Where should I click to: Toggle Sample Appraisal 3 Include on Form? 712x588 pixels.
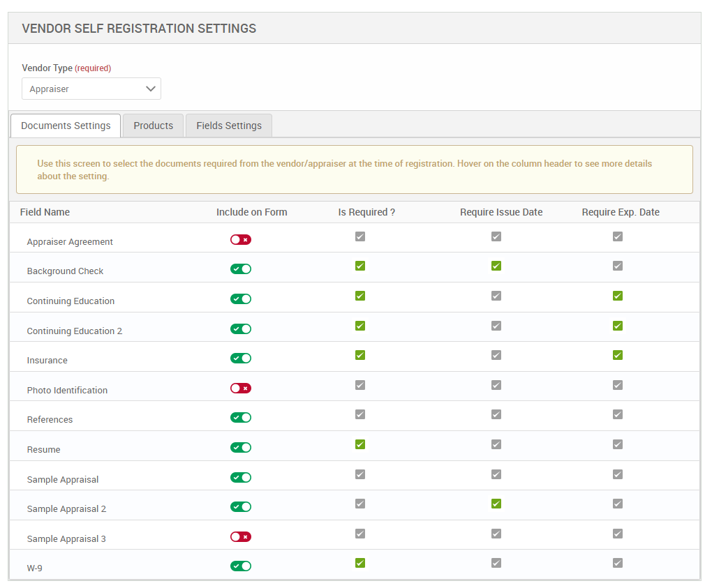tap(241, 537)
